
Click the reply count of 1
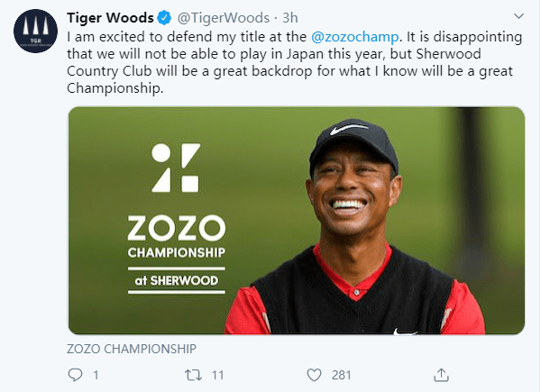(x=96, y=374)
